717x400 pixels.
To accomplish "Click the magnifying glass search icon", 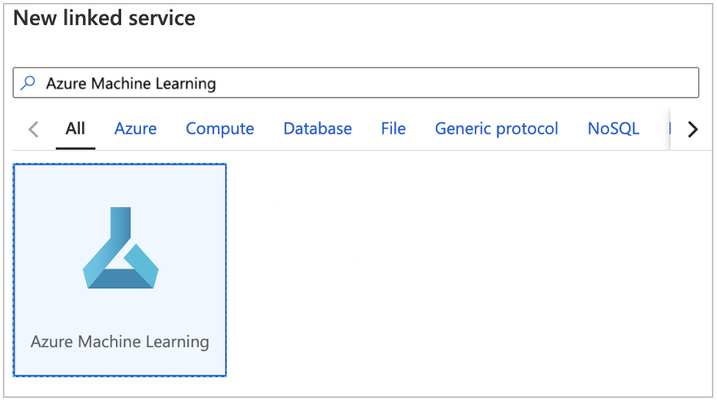I will pyautogui.click(x=28, y=83).
